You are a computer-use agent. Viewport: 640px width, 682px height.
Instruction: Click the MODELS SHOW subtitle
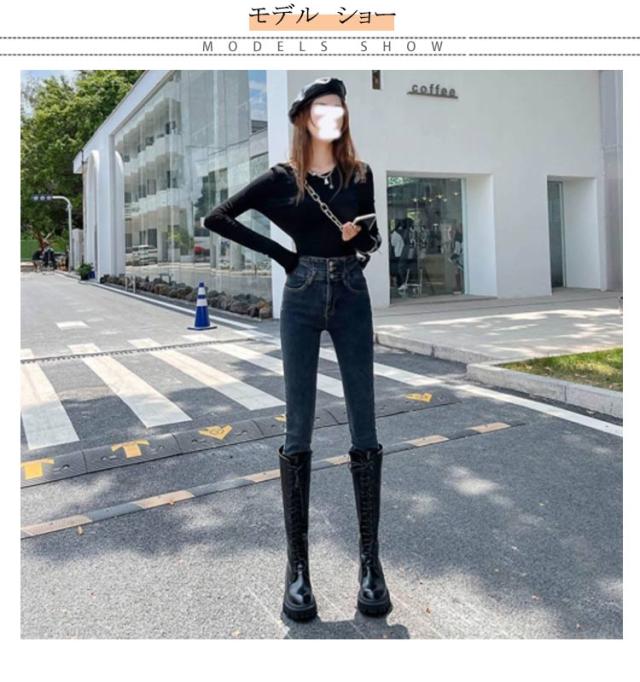[x=323, y=46]
